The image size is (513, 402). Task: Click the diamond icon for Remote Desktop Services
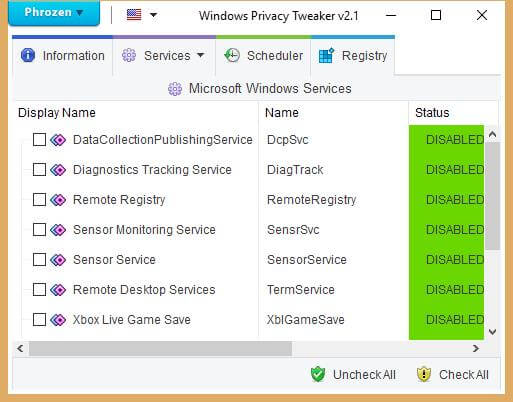pos(58,290)
